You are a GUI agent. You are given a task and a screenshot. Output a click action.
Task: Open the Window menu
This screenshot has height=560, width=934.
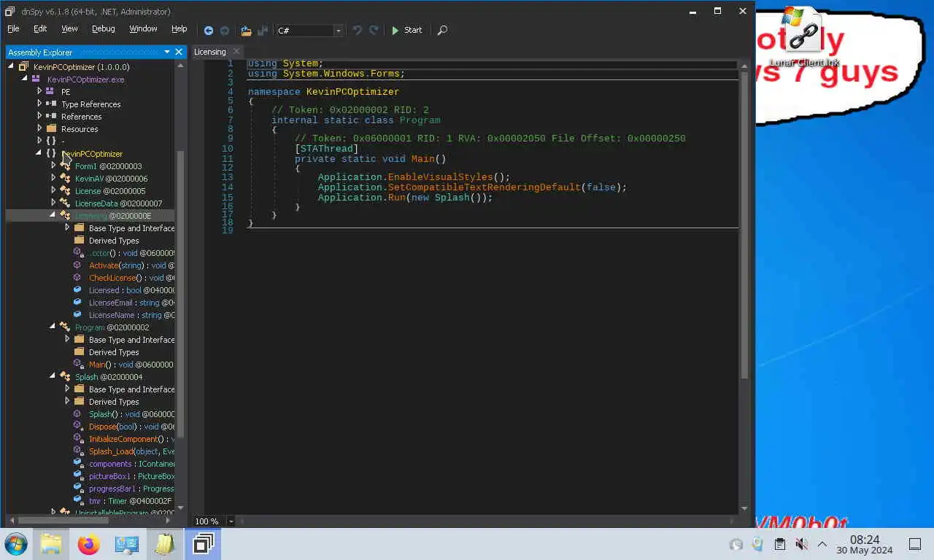[143, 28]
